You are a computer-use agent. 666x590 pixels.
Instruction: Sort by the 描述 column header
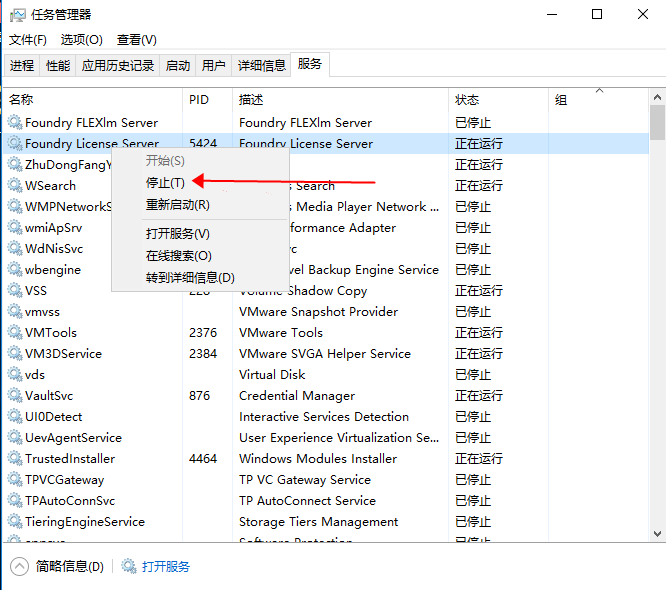(340, 100)
